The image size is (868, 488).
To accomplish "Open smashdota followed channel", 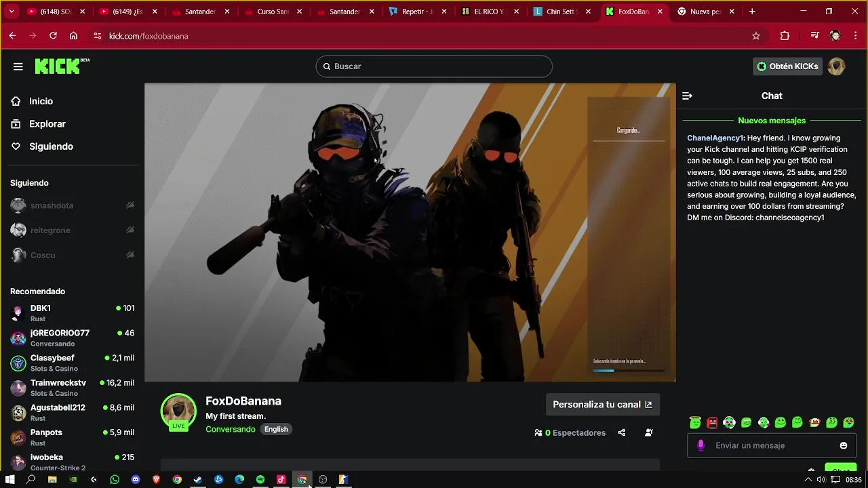I will [x=73, y=205].
